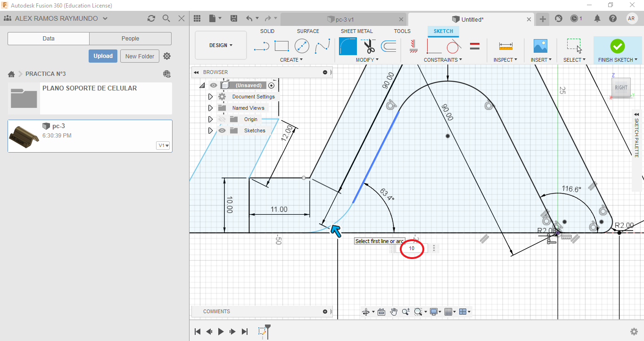Switch to the TOOLS tab
The height and width of the screenshot is (341, 644).
click(x=402, y=31)
